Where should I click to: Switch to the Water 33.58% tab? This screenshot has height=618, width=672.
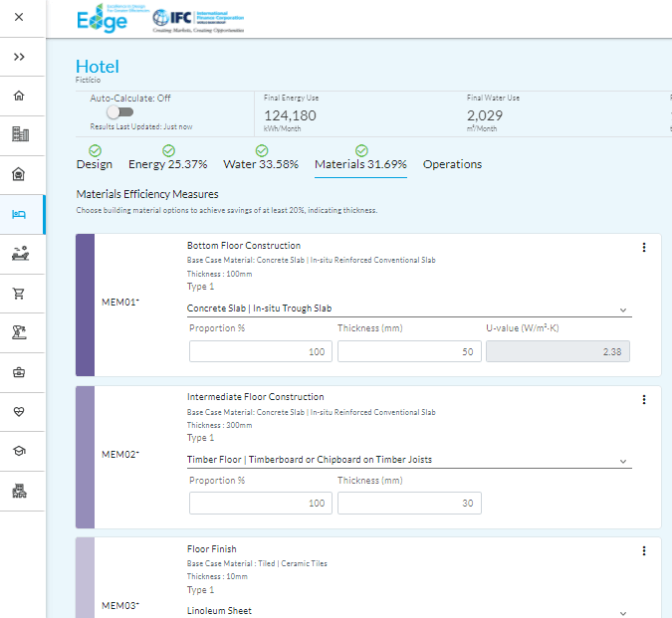pyautogui.click(x=261, y=164)
